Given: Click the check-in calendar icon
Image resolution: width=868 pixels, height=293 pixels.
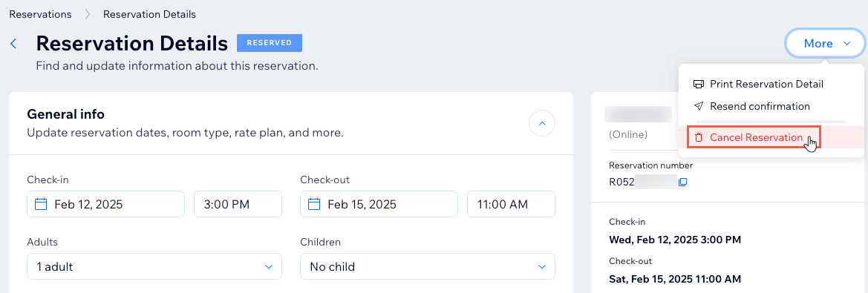Looking at the screenshot, I should point(41,204).
